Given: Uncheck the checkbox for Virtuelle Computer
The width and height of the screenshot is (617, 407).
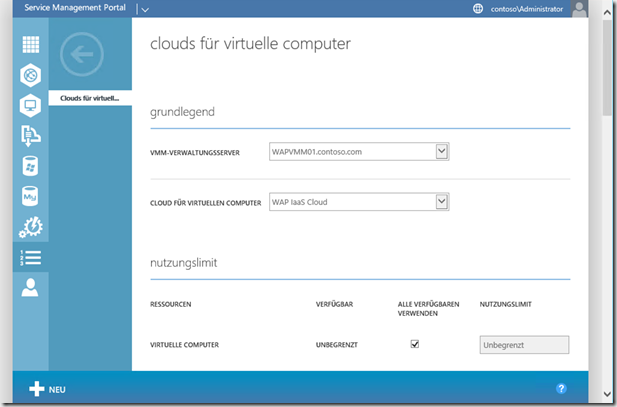Looking at the screenshot, I should click(415, 344).
